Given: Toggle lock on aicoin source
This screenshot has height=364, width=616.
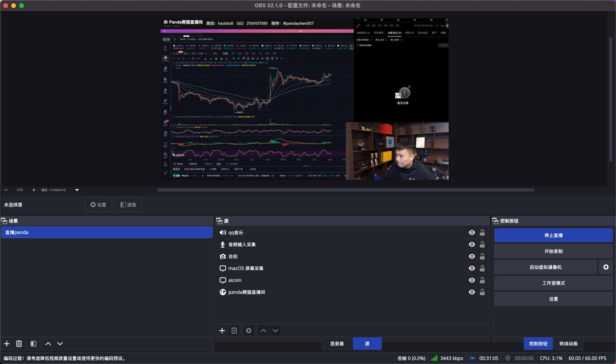Looking at the screenshot, I should 482,280.
